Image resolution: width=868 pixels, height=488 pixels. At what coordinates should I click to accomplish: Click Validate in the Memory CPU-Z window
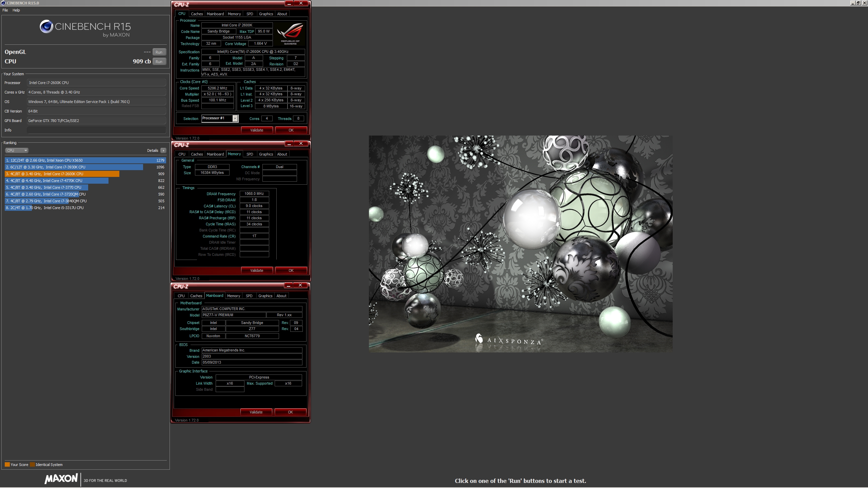257,270
